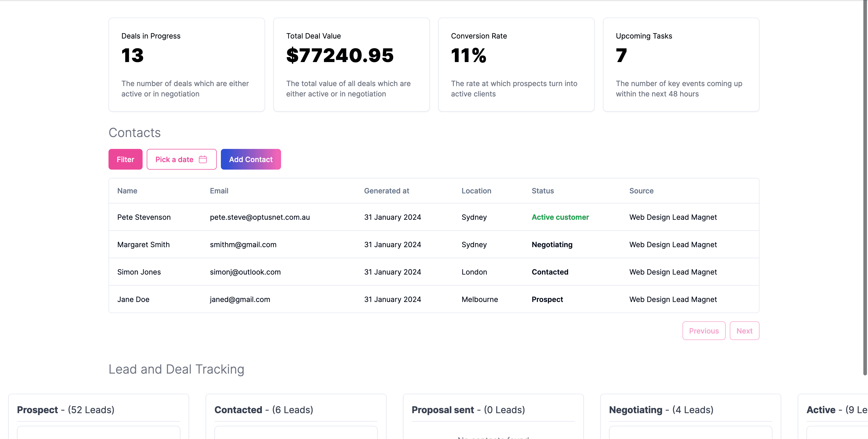The height and width of the screenshot is (439, 868).
Task: Select Margaret Smith name cell
Action: click(144, 245)
